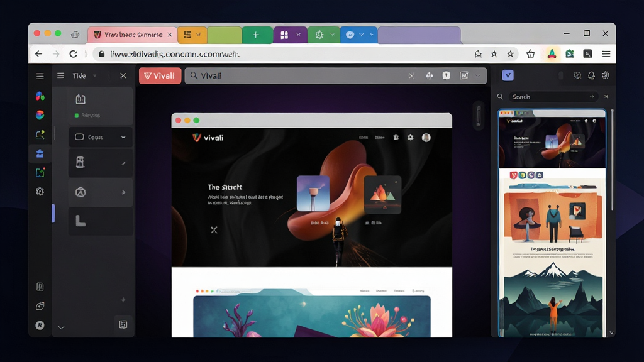644x362 pixels.
Task: Expand the search bar dropdown chevron
Action: coord(478,75)
